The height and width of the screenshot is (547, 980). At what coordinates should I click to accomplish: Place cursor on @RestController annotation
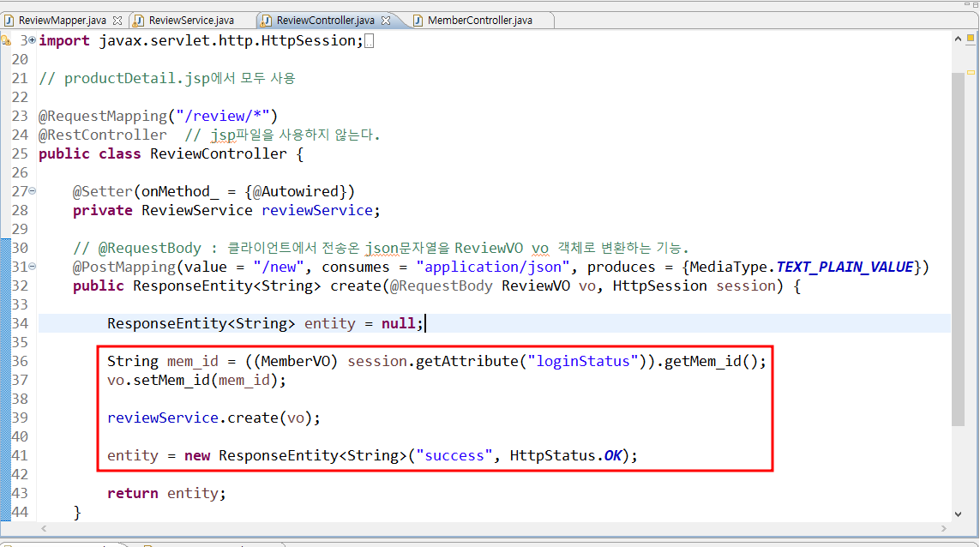[103, 135]
